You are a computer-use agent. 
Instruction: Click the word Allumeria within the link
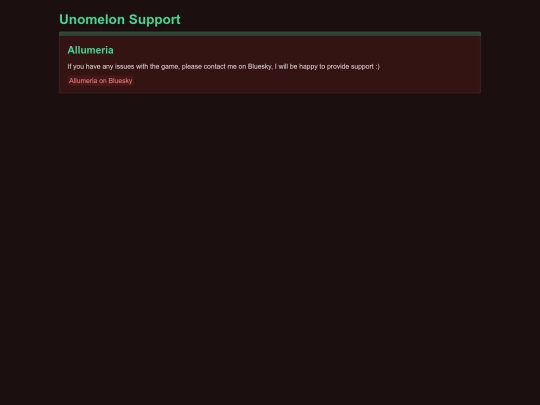pyautogui.click(x=83, y=81)
